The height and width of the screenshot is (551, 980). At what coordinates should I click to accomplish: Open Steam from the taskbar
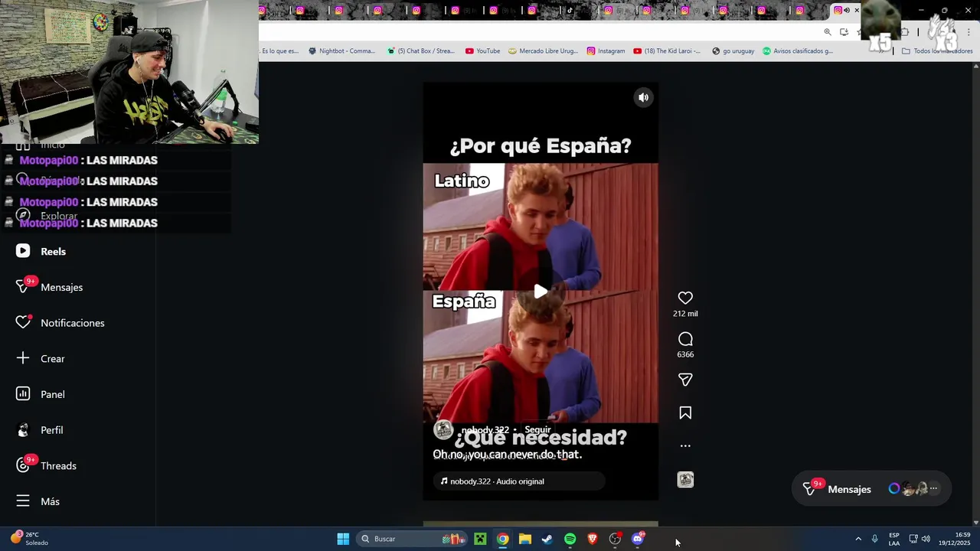click(547, 539)
